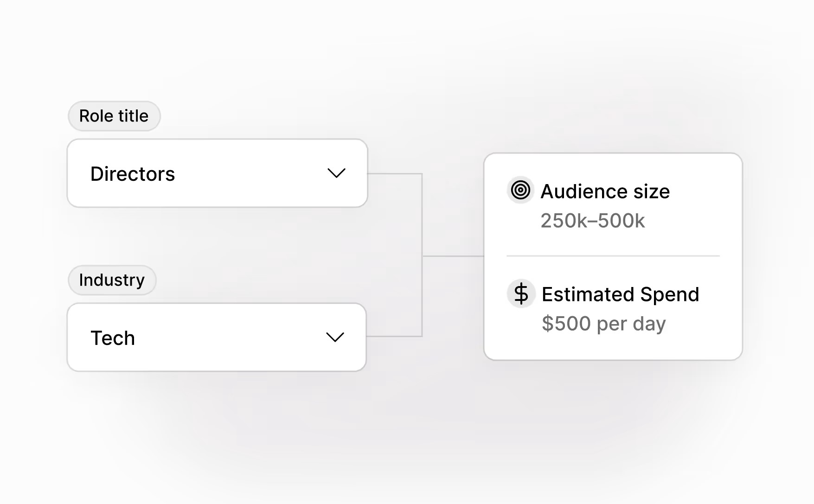Viewport: 814px width, 504px height.
Task: Click the dollar sign icon
Action: (x=521, y=293)
